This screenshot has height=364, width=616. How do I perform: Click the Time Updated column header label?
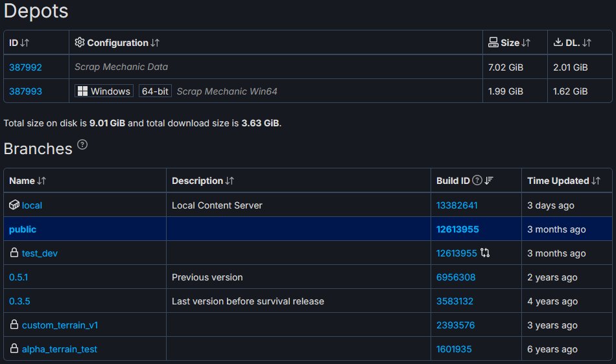[558, 181]
